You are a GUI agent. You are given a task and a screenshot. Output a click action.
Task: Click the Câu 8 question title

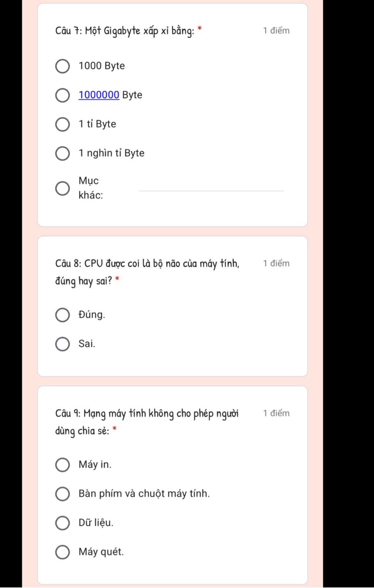coord(147,272)
